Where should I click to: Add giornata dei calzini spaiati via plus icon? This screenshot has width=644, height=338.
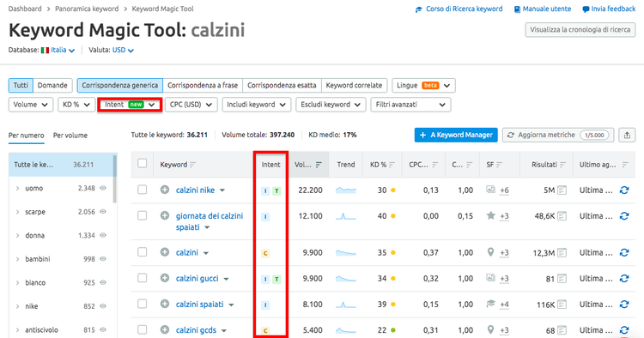165,215
